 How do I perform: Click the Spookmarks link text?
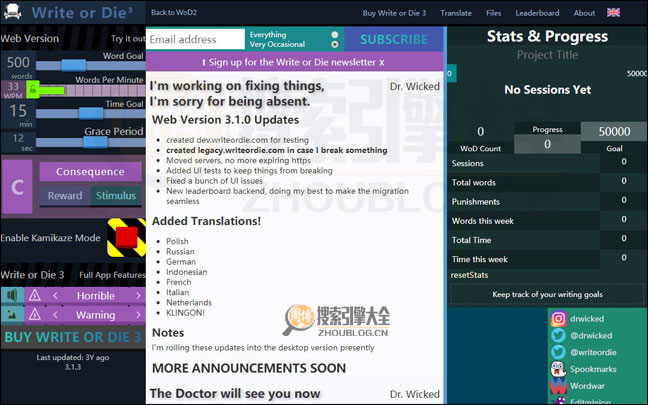(x=593, y=369)
